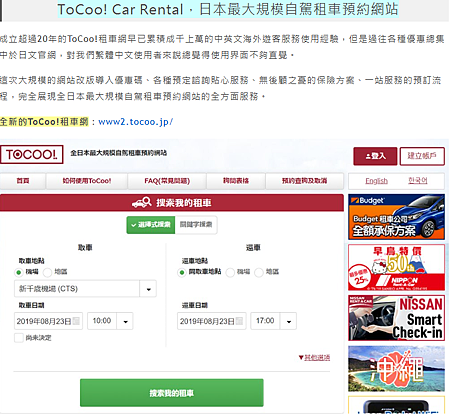Screen dimensions: 450x419
Task: Open the pickup time 10:00 dropdown
Action: click(110, 321)
